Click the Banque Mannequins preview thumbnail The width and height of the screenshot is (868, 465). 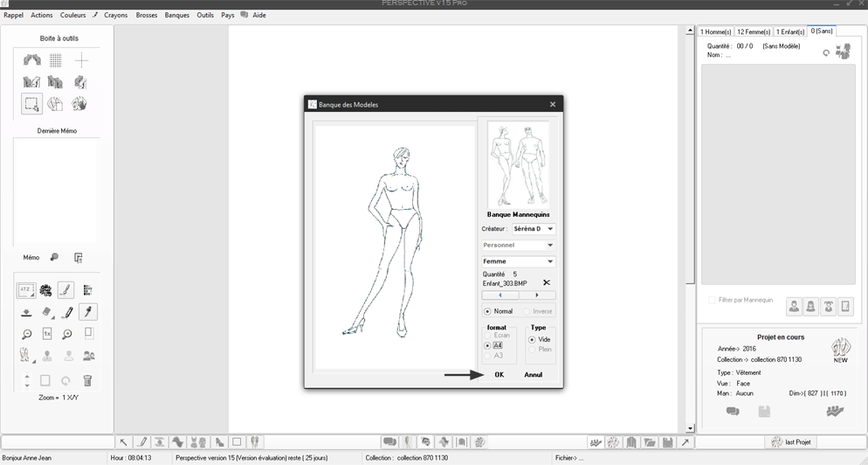[x=518, y=164]
